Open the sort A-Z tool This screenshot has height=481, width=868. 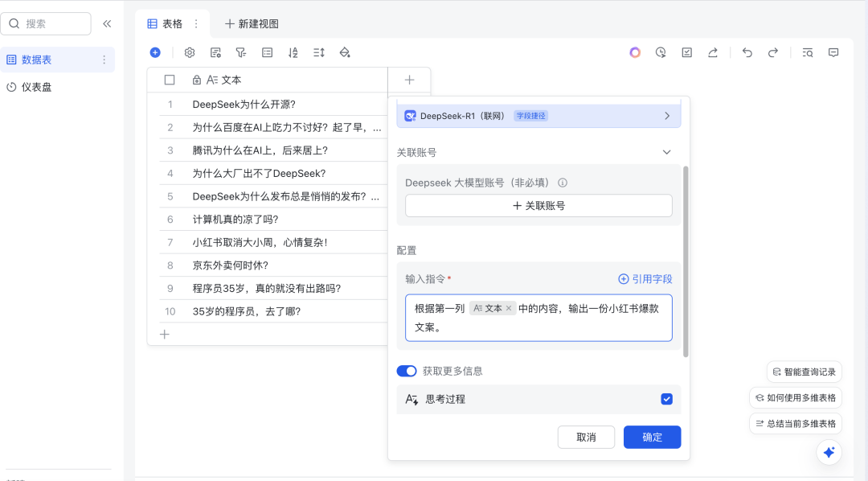pos(293,52)
